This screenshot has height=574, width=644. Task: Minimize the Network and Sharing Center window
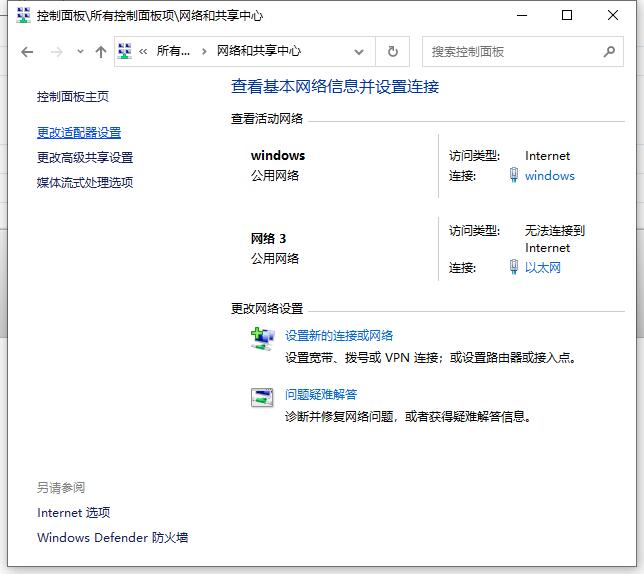(522, 16)
